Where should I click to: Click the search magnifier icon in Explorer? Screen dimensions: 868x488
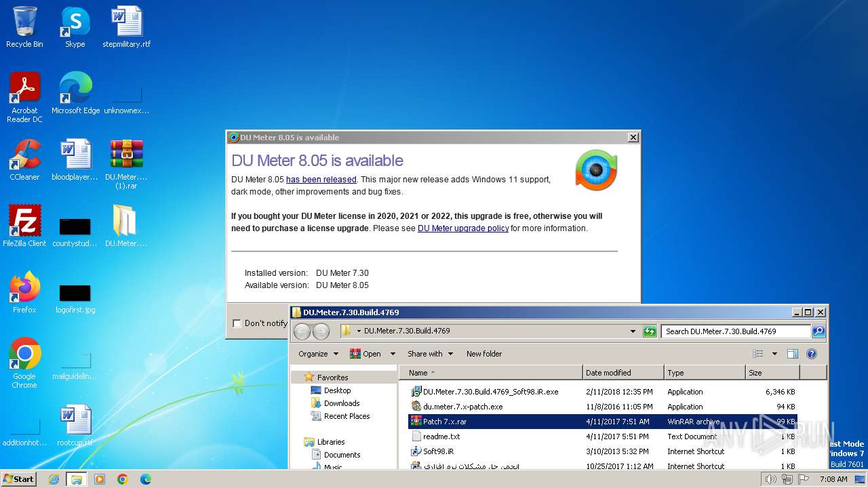tap(818, 331)
